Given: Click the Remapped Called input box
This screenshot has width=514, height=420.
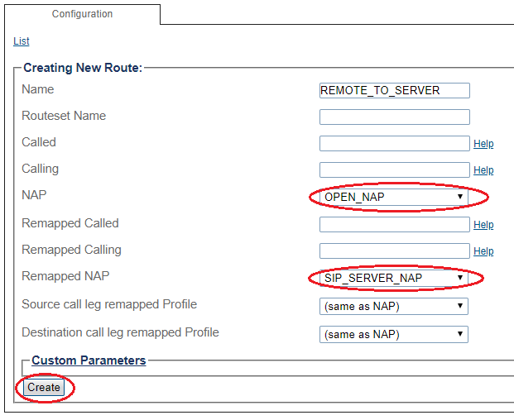Looking at the screenshot, I should coord(394,225).
